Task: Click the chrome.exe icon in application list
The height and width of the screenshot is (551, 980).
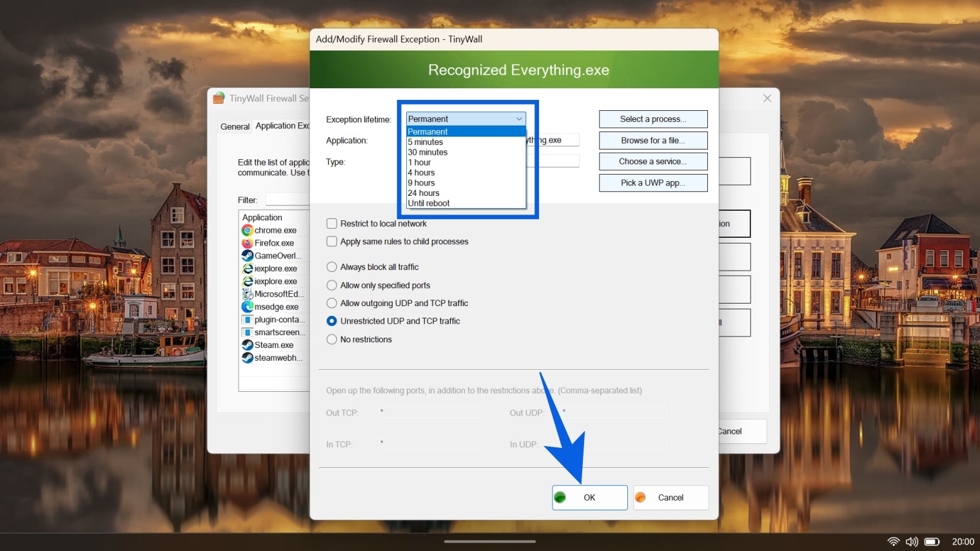Action: (x=248, y=230)
